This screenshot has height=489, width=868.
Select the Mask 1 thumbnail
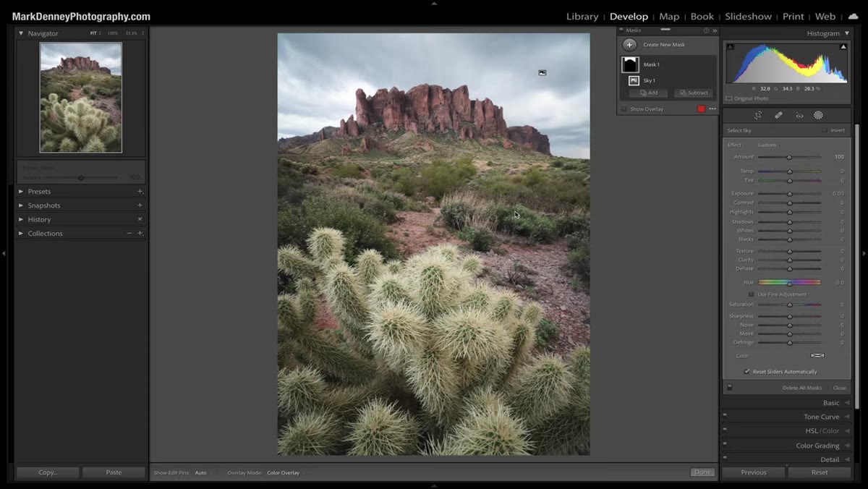(630, 64)
